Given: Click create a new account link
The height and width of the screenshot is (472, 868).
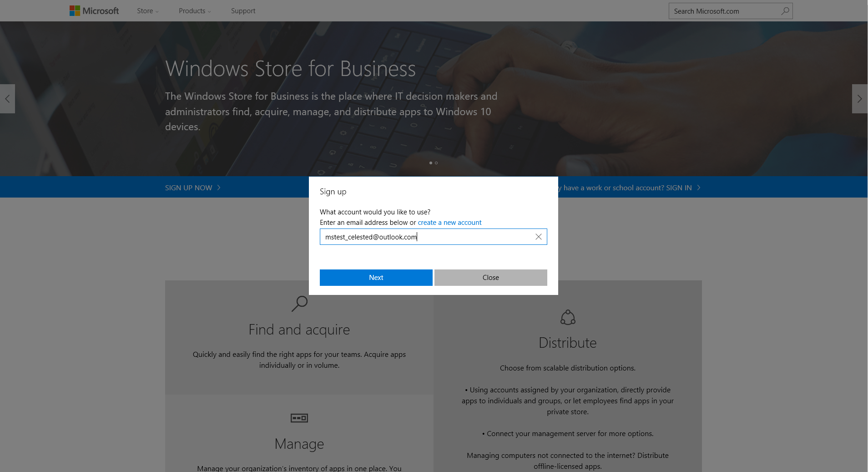Looking at the screenshot, I should pos(449,223).
